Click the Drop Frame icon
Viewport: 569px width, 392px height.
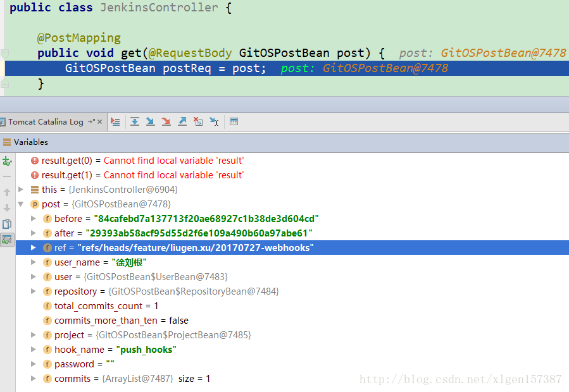pos(198,121)
